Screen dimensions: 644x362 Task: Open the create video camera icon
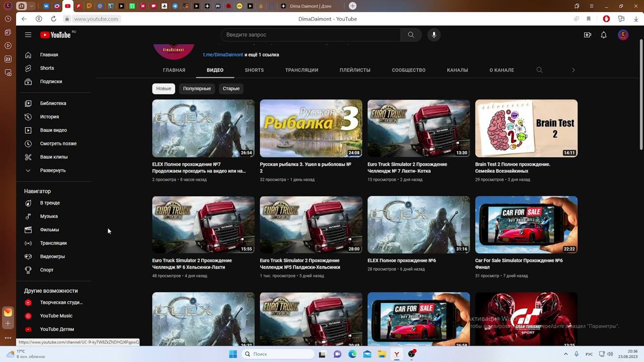(x=588, y=35)
